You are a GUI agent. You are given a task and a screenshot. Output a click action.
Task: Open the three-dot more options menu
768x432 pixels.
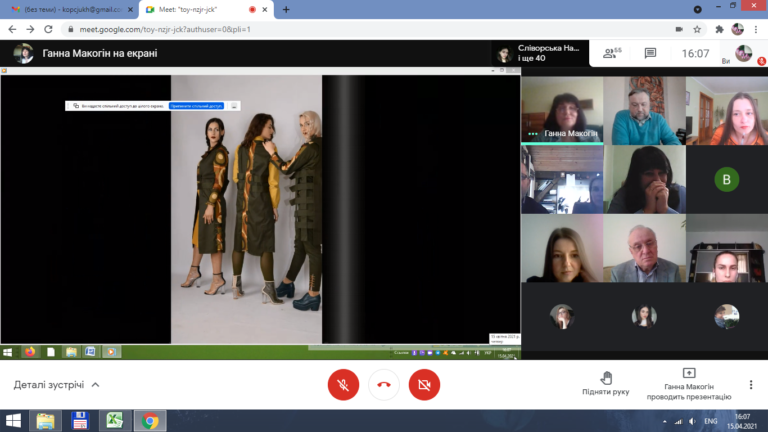(x=751, y=385)
